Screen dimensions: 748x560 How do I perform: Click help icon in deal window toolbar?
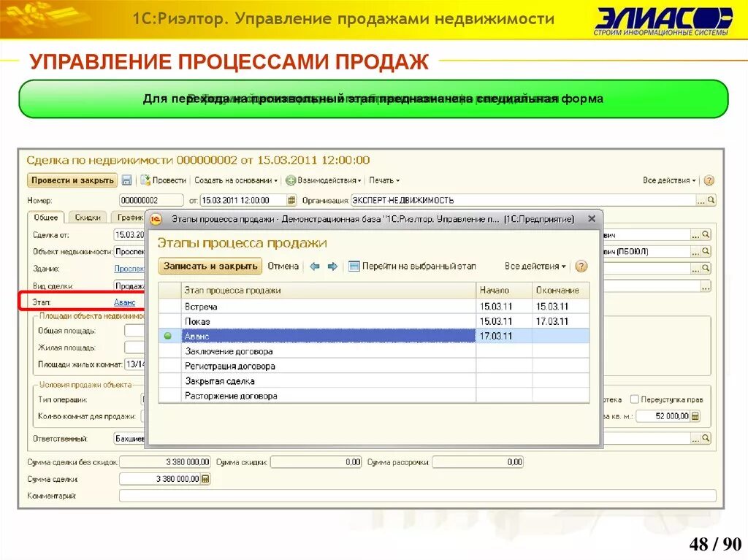pyautogui.click(x=709, y=180)
